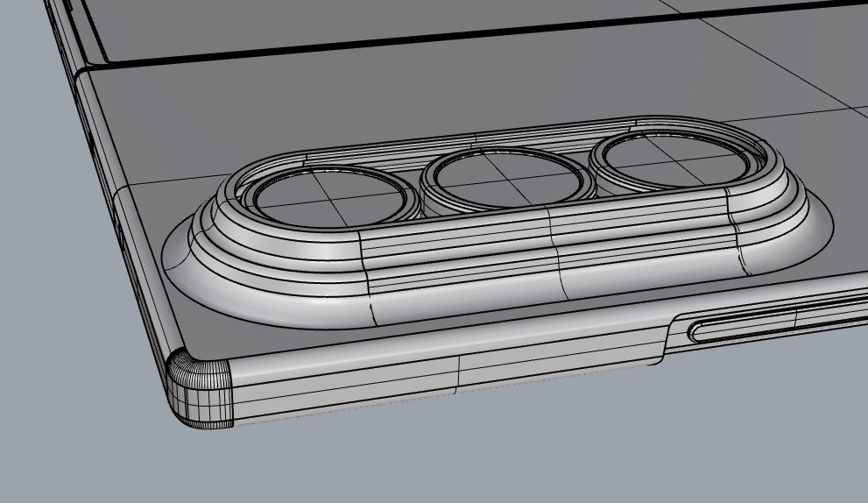Pick the right camera lens circle
868x503 pixels.
pos(670,164)
